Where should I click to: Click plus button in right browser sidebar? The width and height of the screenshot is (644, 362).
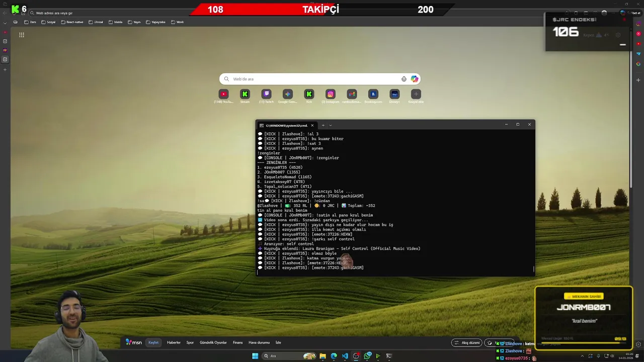(x=638, y=80)
